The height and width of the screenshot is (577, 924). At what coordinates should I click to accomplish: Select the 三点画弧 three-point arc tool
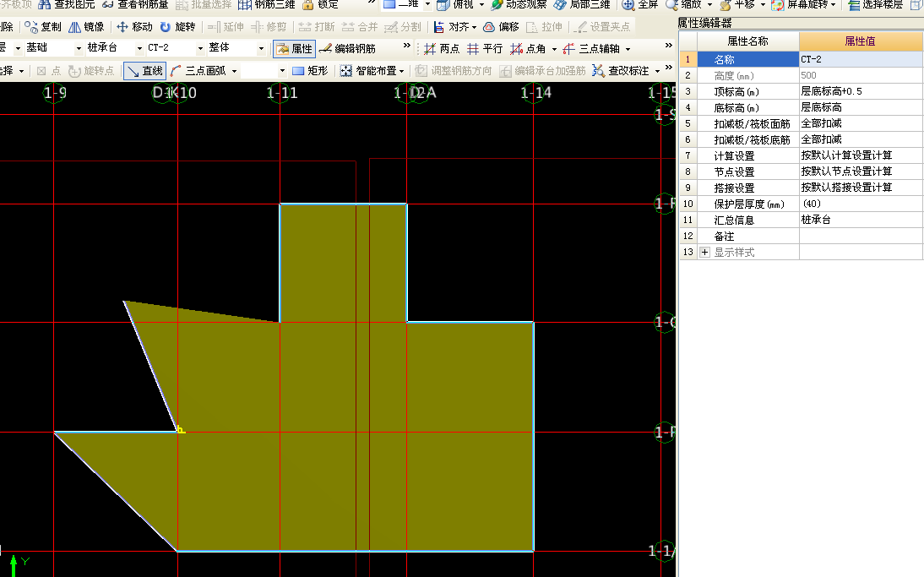coord(198,71)
